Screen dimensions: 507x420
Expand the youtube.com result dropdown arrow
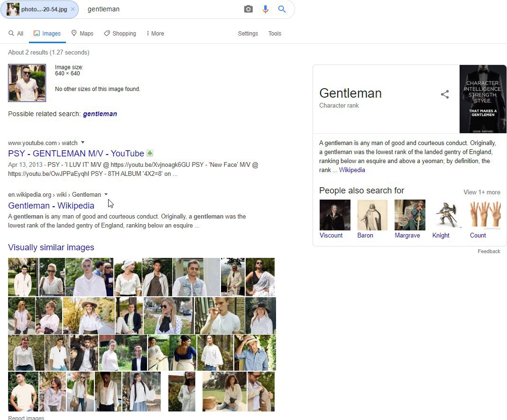tap(83, 143)
